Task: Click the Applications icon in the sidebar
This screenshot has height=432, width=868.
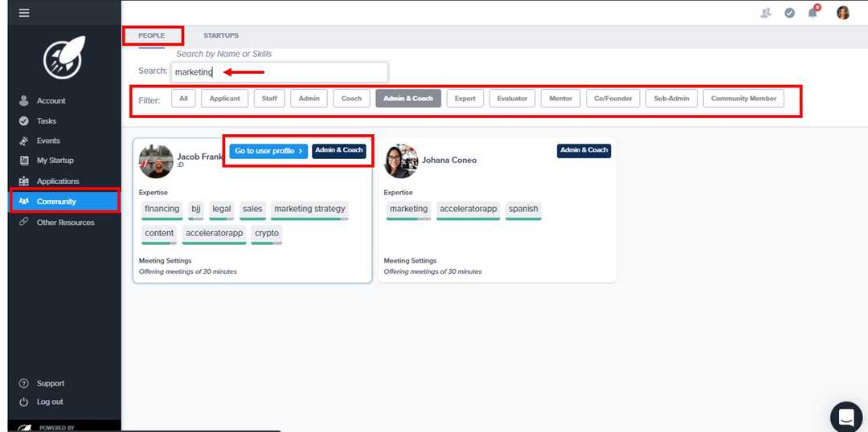Action: coord(24,181)
